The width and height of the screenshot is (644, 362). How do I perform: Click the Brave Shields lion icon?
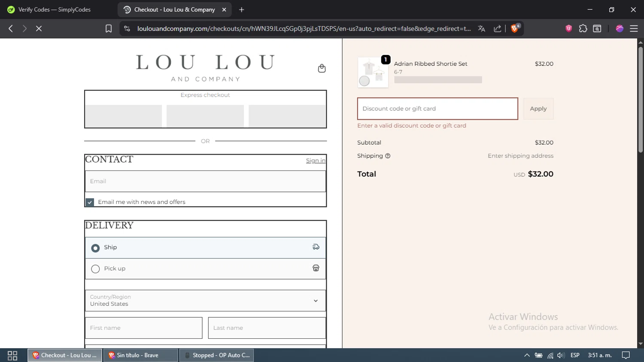click(515, 28)
